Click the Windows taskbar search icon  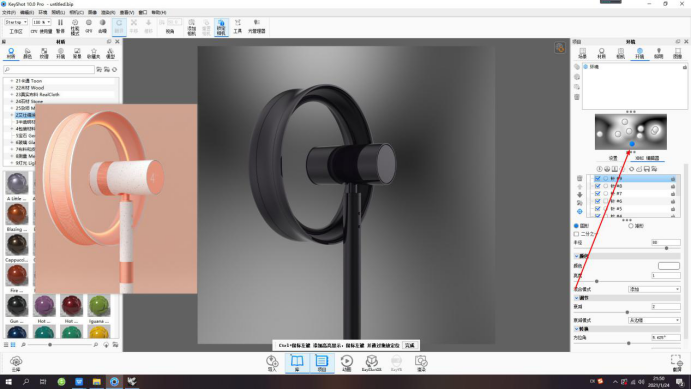point(26,381)
